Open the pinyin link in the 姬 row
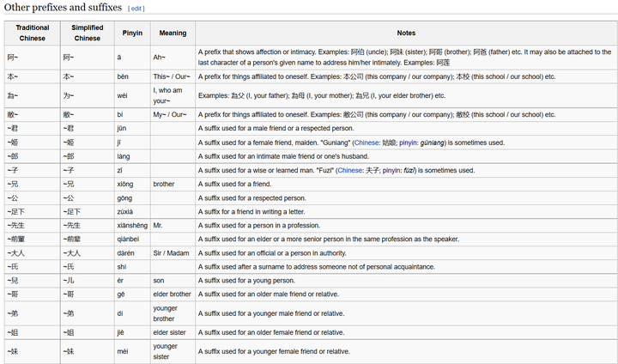 click(x=408, y=143)
